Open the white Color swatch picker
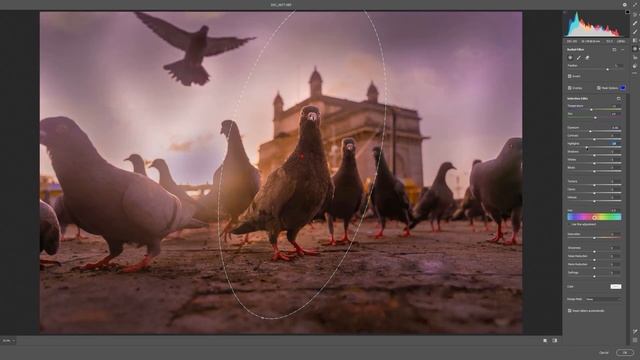This screenshot has width=640, height=360. (616, 287)
